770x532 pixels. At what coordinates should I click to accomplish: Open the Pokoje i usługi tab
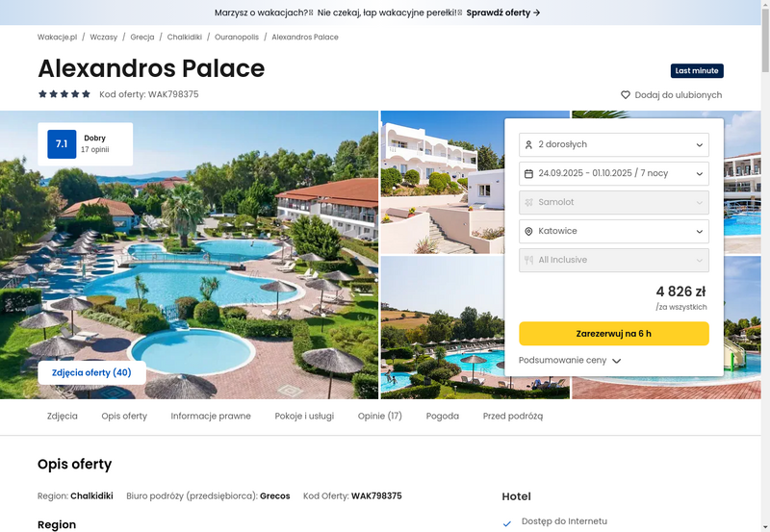click(304, 416)
